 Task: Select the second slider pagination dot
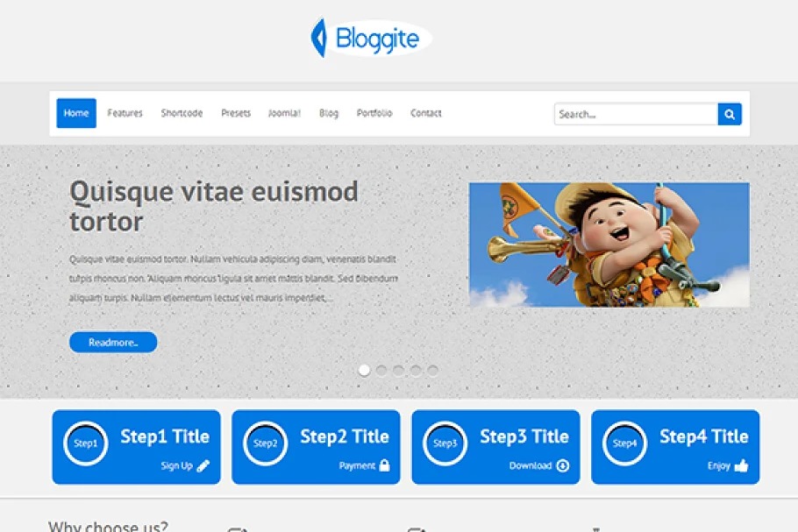tap(381, 370)
